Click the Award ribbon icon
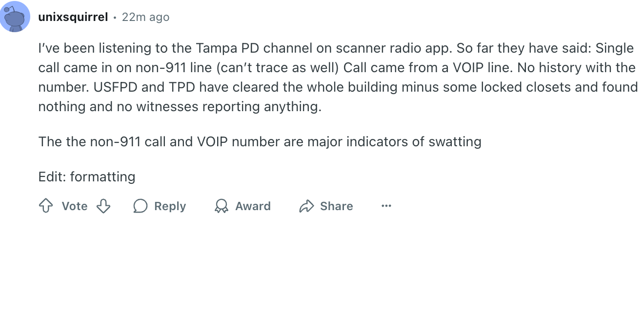The width and height of the screenshot is (644, 313). pos(221,206)
